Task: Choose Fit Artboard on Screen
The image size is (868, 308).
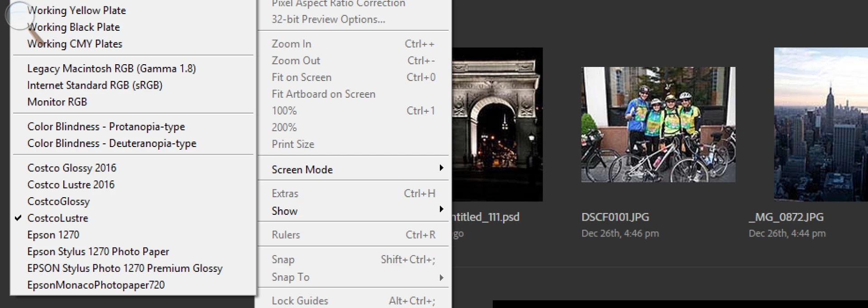Action: (354, 94)
